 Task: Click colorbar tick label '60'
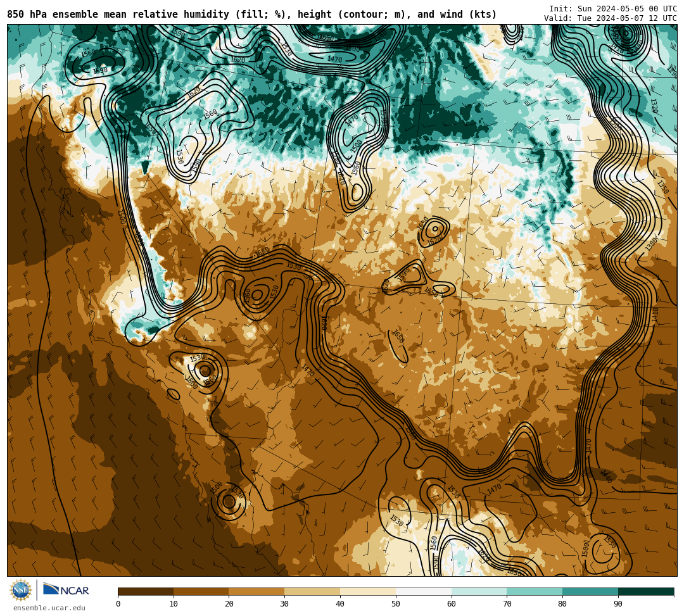452,604
